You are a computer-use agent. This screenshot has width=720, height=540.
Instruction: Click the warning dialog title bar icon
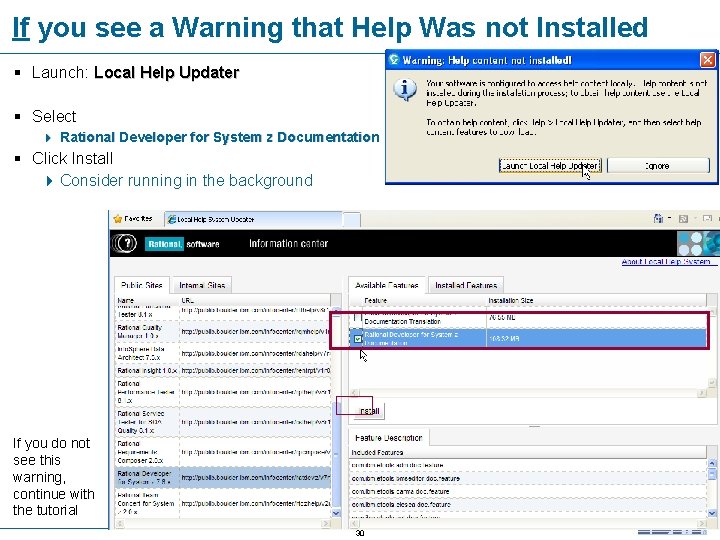tap(394, 60)
